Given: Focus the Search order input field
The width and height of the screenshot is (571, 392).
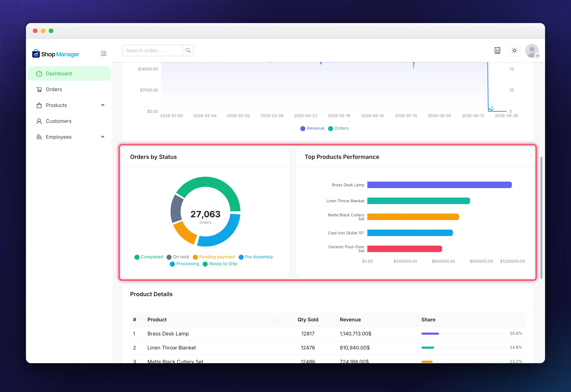Looking at the screenshot, I should point(152,50).
